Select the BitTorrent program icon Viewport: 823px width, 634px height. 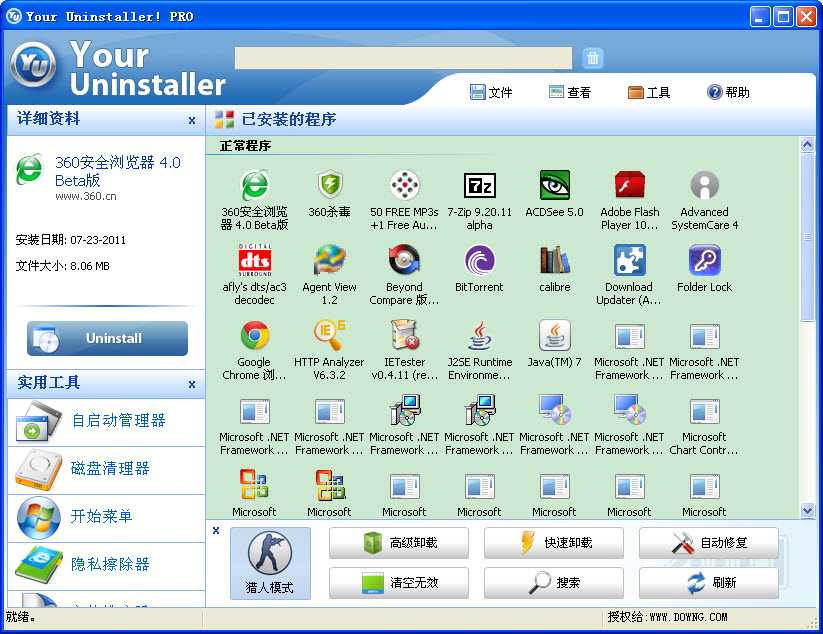[x=479, y=261]
